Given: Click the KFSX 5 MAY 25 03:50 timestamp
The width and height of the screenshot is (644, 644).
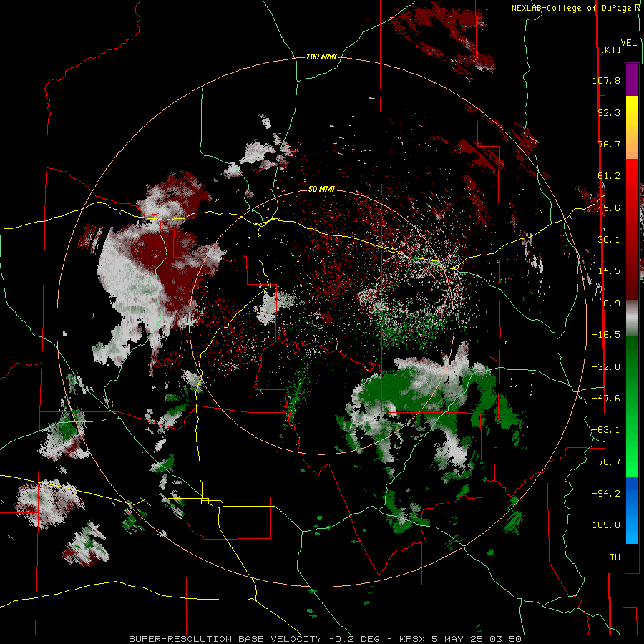Looking at the screenshot, I should pyautogui.click(x=460, y=639).
